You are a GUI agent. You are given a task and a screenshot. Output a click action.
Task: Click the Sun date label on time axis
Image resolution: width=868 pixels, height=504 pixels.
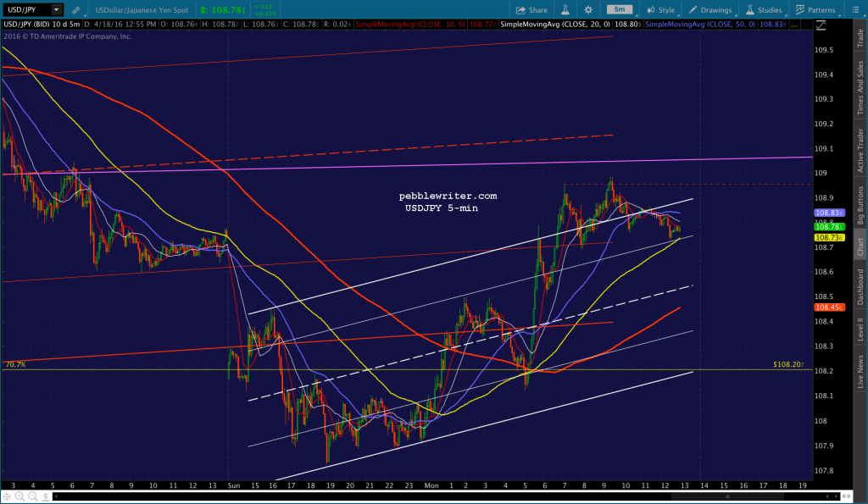click(234, 485)
